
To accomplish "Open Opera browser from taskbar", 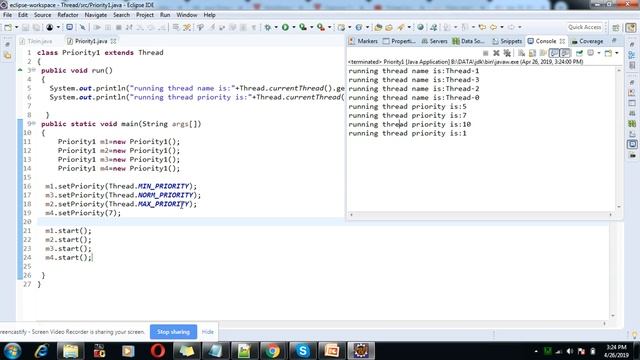I will (x=157, y=351).
